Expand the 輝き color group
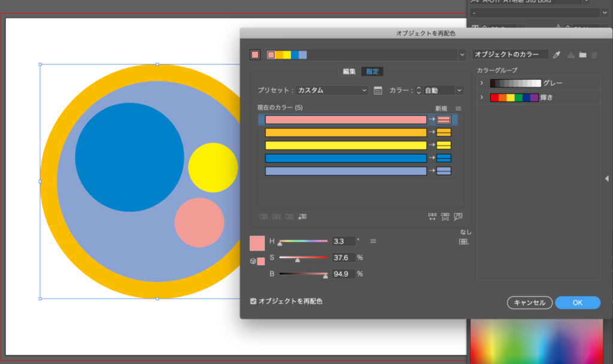The image size is (613, 364). coord(481,97)
